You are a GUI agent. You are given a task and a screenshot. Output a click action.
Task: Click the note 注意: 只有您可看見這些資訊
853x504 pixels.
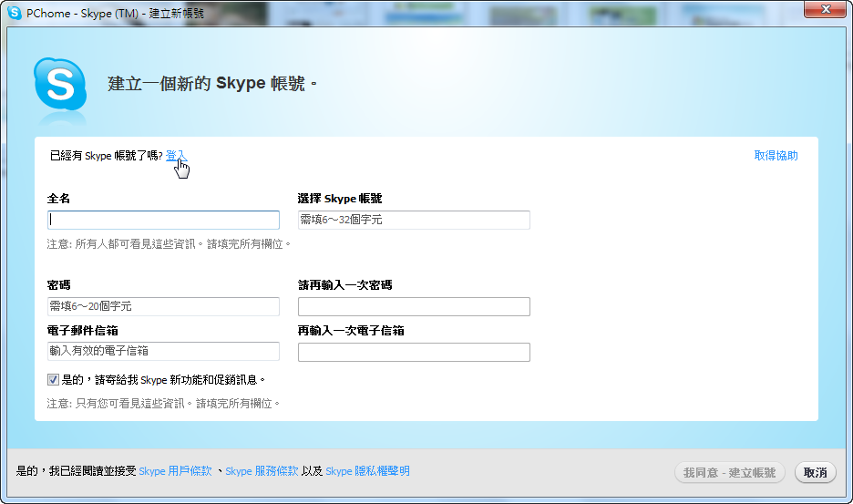pos(163,404)
